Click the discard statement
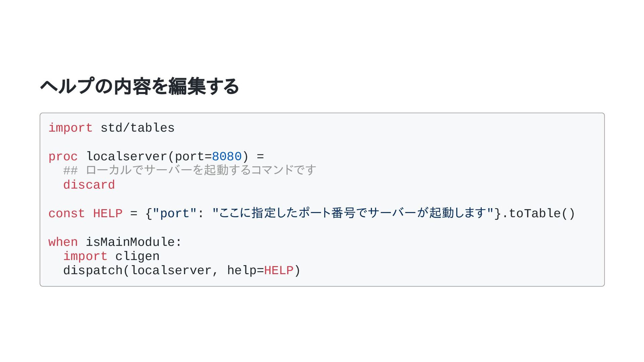The image size is (644, 362). [89, 185]
